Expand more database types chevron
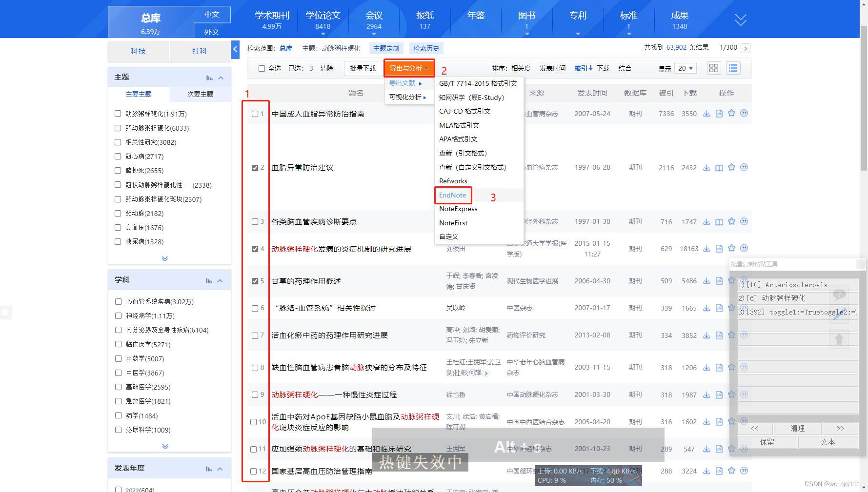868x492 pixels. click(741, 20)
